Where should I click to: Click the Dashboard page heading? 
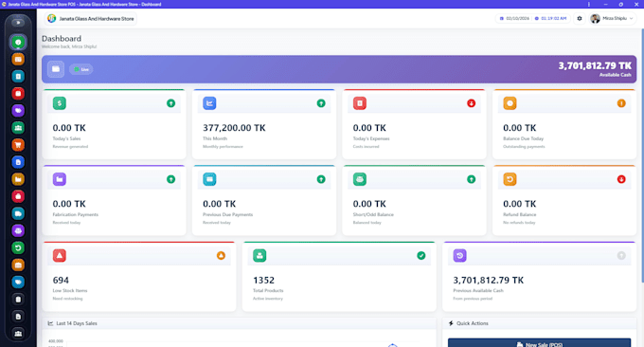pyautogui.click(x=62, y=39)
